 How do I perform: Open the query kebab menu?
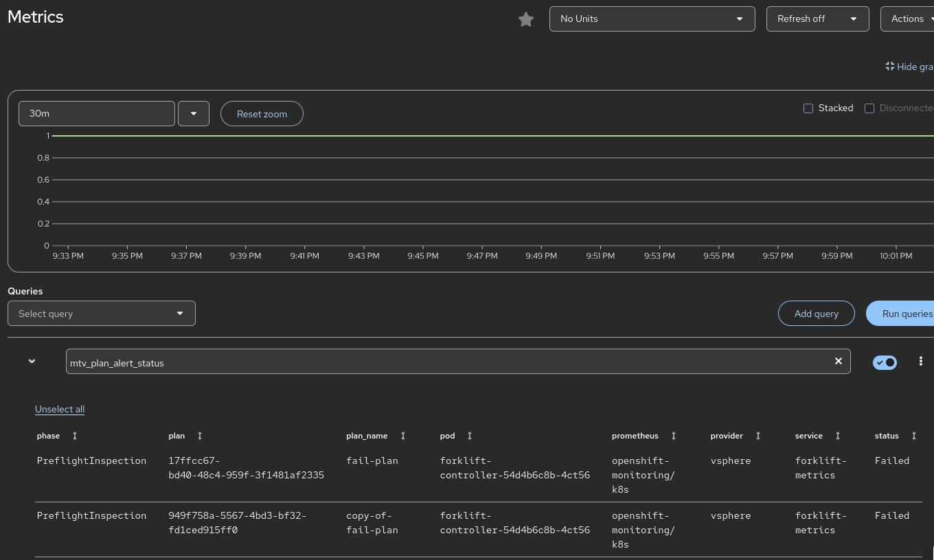920,361
